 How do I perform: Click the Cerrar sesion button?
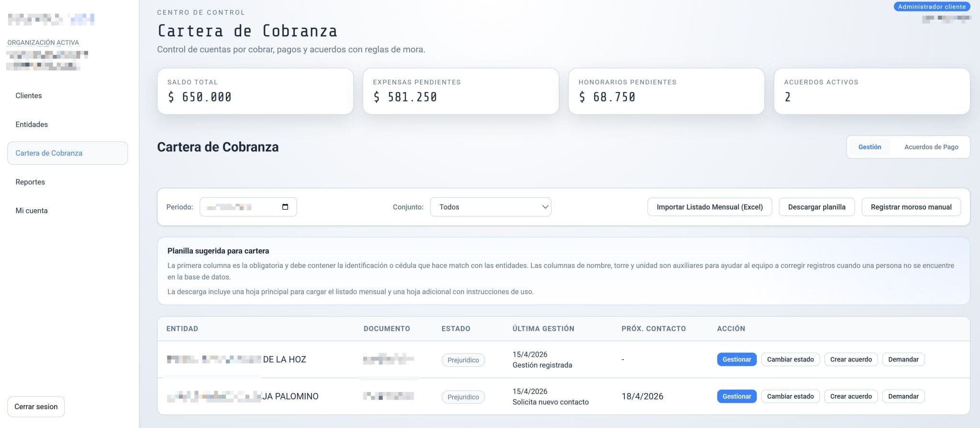click(x=36, y=406)
